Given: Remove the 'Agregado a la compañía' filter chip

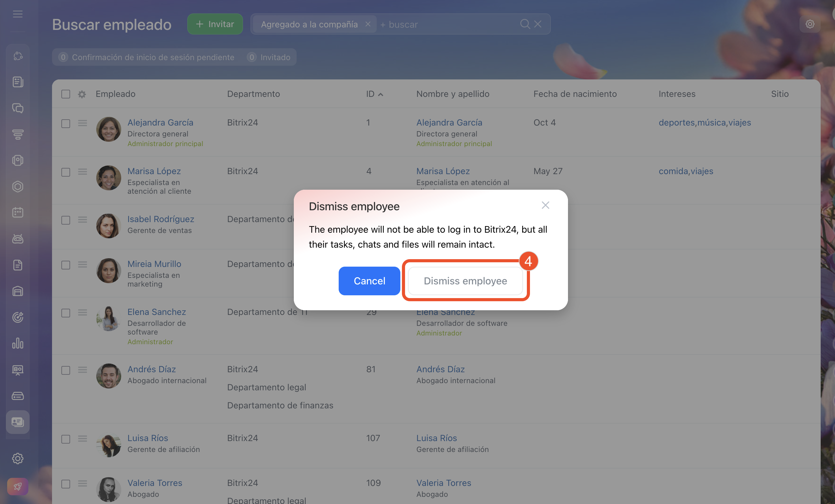Looking at the screenshot, I should pyautogui.click(x=368, y=24).
